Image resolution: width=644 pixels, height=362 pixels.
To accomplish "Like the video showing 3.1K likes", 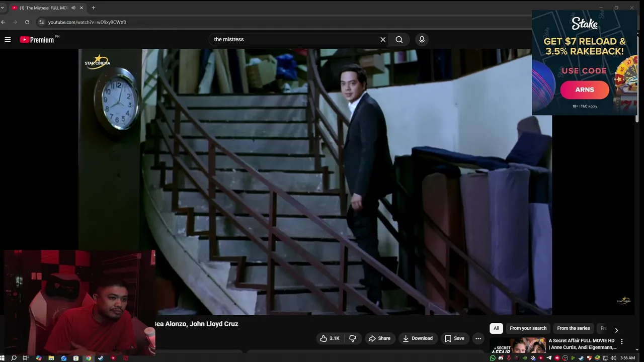I will coord(330,338).
